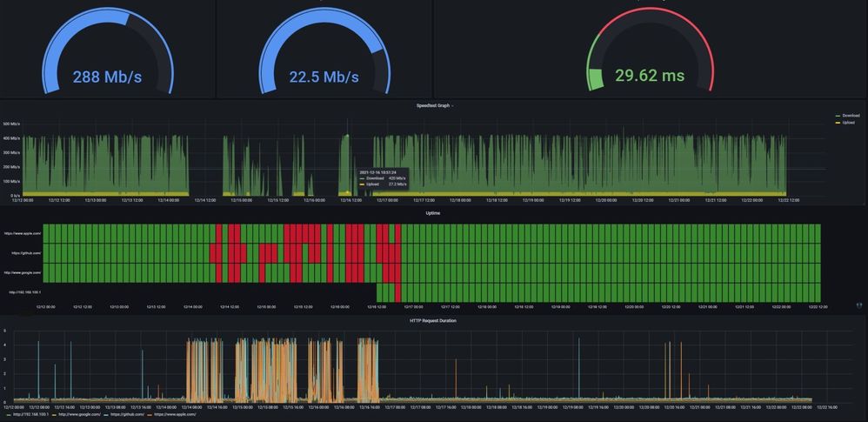Image resolution: width=868 pixels, height=422 pixels.
Task: Click the http://www.google.com/ row label in Uptime
Action: [x=23, y=272]
